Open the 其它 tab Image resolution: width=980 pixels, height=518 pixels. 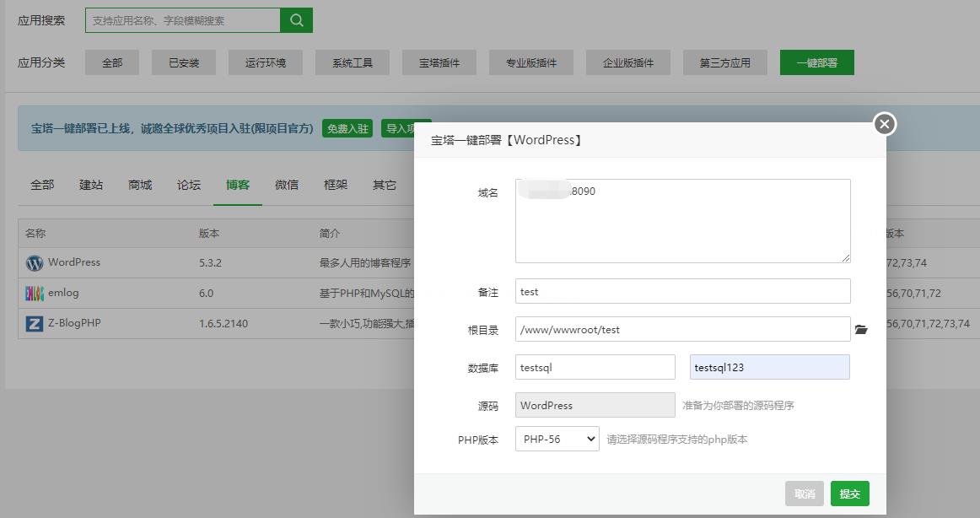[x=385, y=185]
